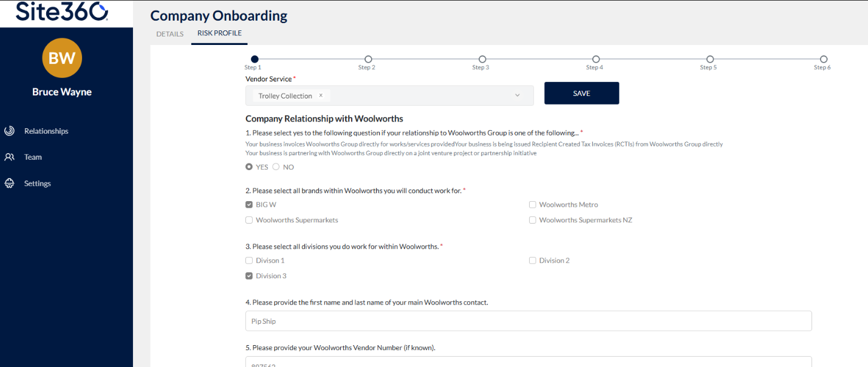Viewport: 868px width, 367px height.
Task: Click the Company Onboarding page title
Action: [x=219, y=16]
